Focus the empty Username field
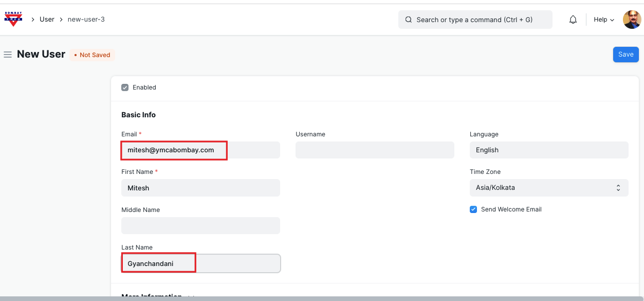The image size is (644, 301). tap(375, 150)
